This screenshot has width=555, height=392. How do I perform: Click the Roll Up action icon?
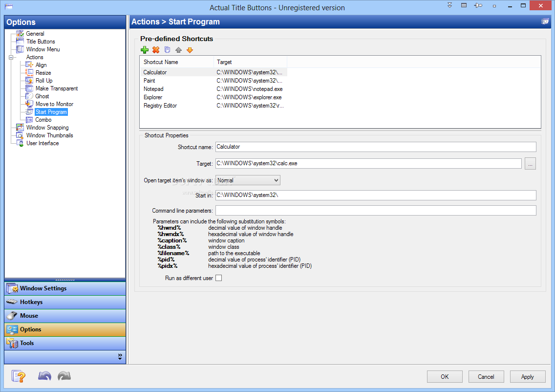(29, 80)
